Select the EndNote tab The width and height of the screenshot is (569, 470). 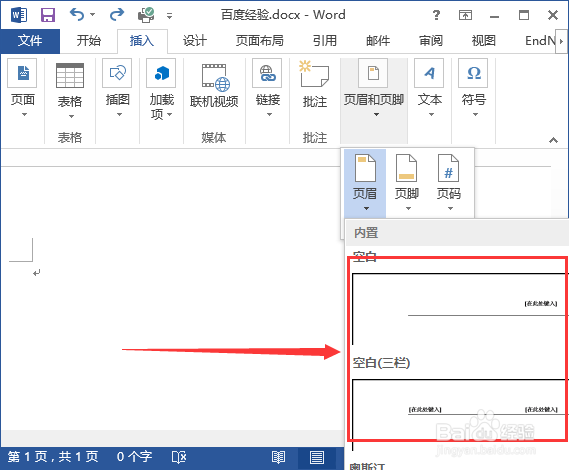pos(540,41)
